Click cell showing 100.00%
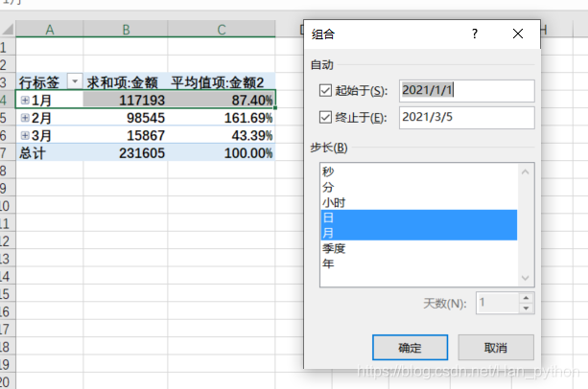This screenshot has width=588, height=389. coord(222,152)
